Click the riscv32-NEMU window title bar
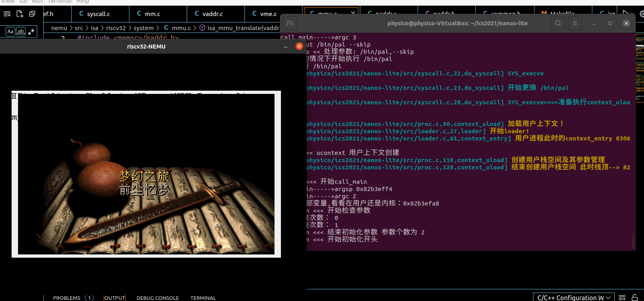This screenshot has height=301, width=644. 146,47
